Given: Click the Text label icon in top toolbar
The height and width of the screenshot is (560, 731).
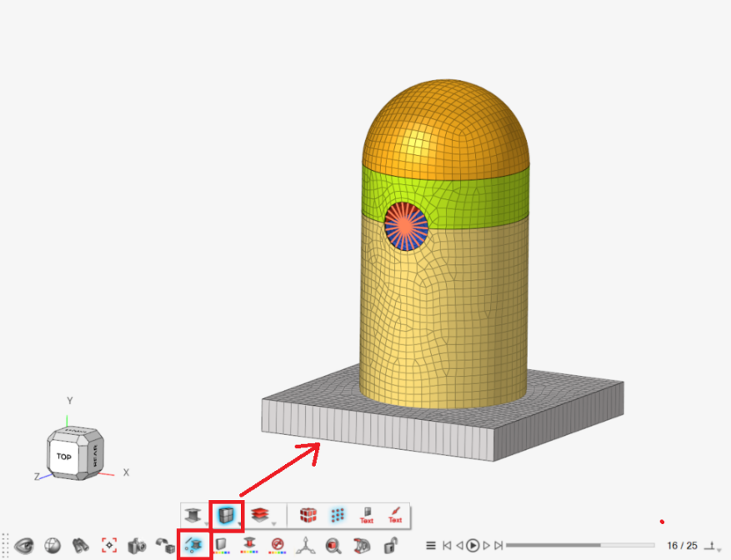Looking at the screenshot, I should point(366,515).
